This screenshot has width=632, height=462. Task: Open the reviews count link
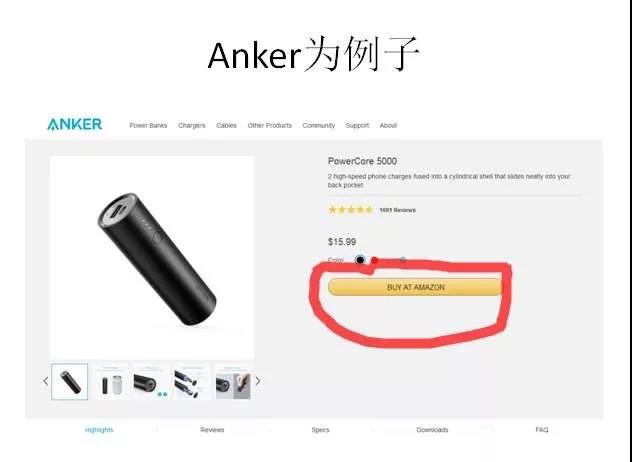coord(397,210)
